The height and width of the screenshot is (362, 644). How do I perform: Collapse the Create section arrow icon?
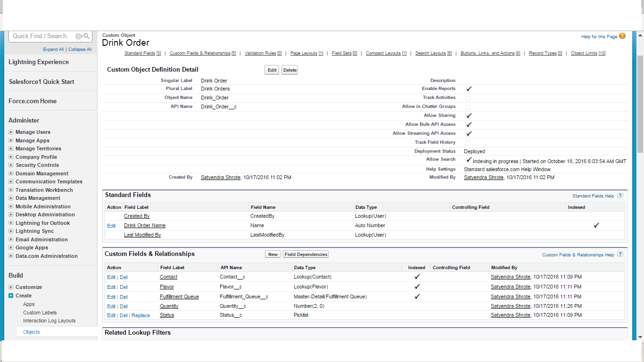pyautogui.click(x=11, y=296)
